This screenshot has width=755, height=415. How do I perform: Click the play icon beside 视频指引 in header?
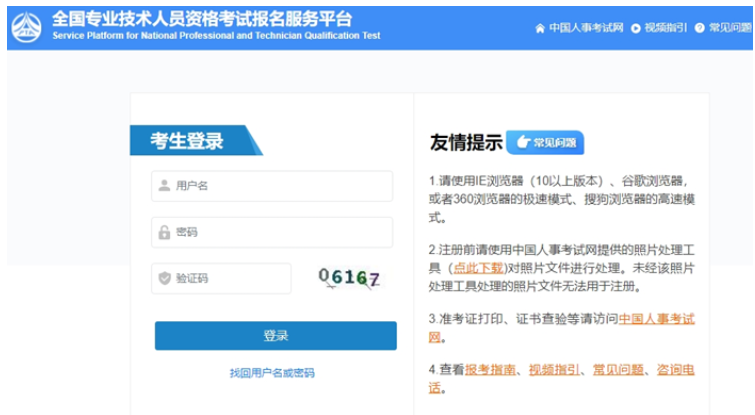[x=636, y=28]
